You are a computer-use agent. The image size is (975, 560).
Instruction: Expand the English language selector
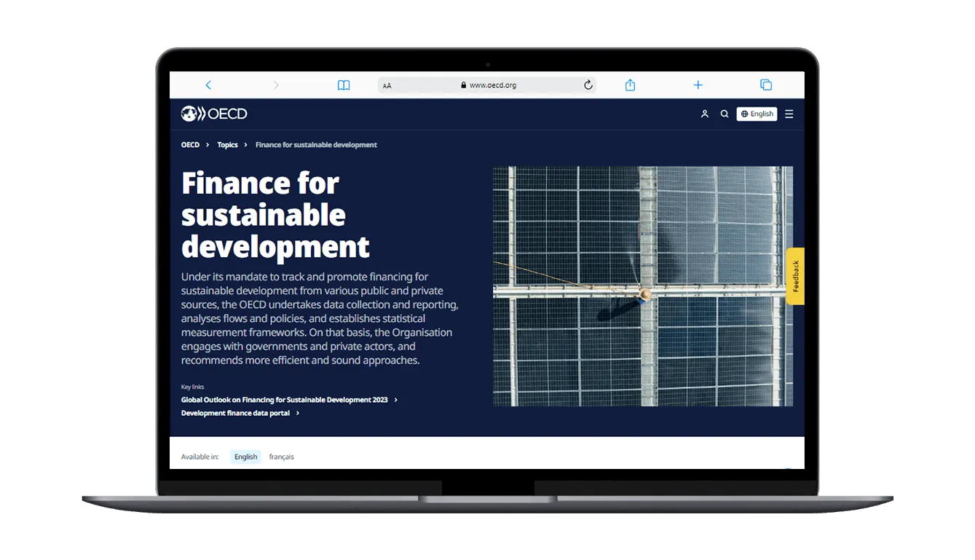(757, 114)
